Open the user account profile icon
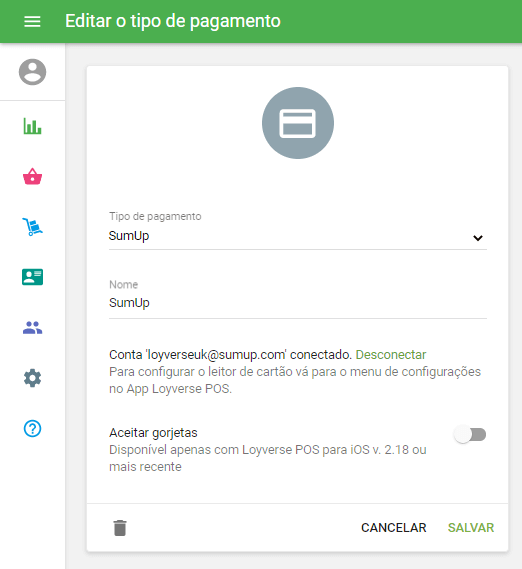This screenshot has width=522, height=569. click(32, 72)
